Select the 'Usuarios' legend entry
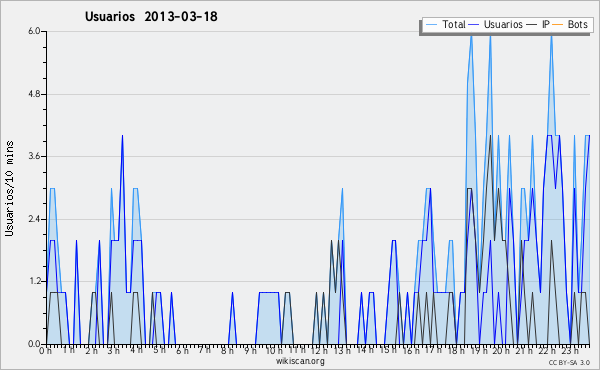 tap(496, 24)
